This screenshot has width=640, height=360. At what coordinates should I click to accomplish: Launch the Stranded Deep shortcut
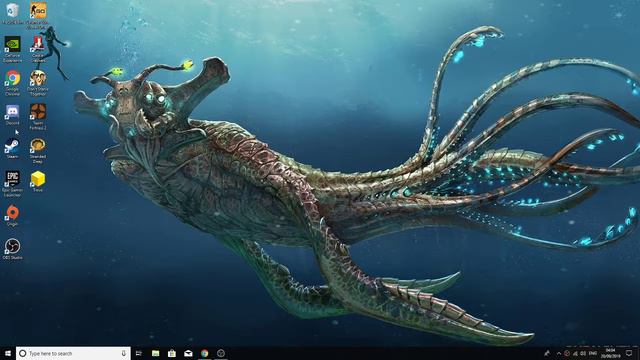click(38, 150)
